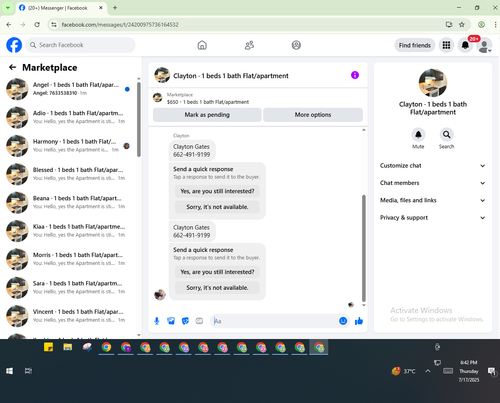Click the chat messages scrollbar
The height and width of the screenshot is (403, 500).
(x=364, y=248)
